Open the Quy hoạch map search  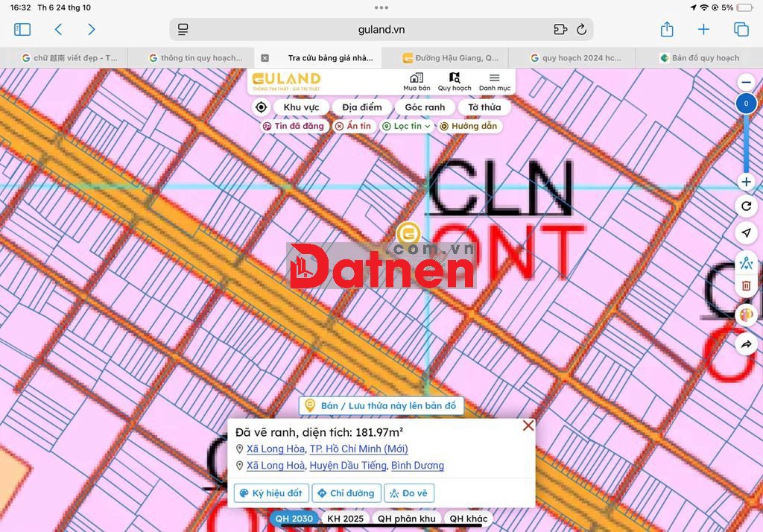point(454,82)
